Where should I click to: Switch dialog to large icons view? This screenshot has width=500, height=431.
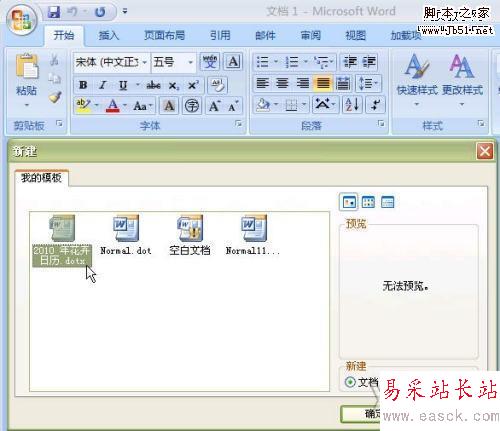point(349,202)
